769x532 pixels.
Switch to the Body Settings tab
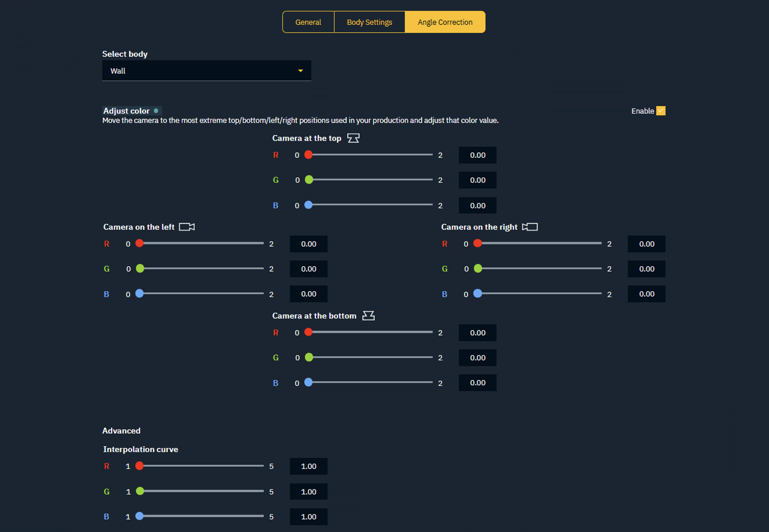[x=369, y=22]
